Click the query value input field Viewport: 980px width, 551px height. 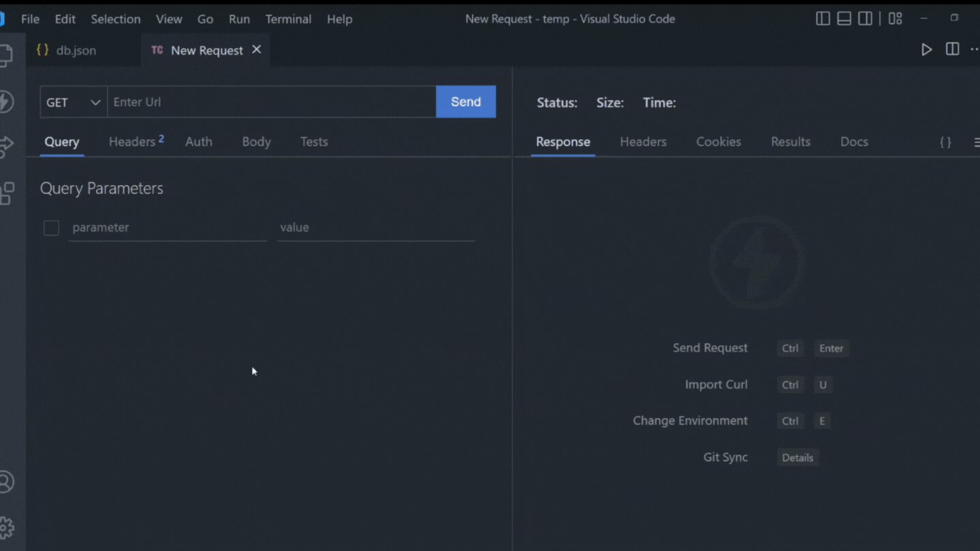tap(376, 228)
